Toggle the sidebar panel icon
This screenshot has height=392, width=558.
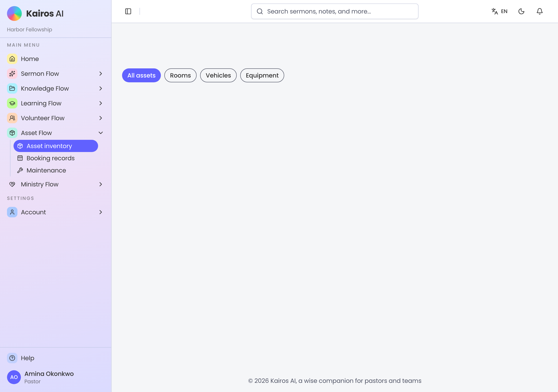click(x=128, y=11)
